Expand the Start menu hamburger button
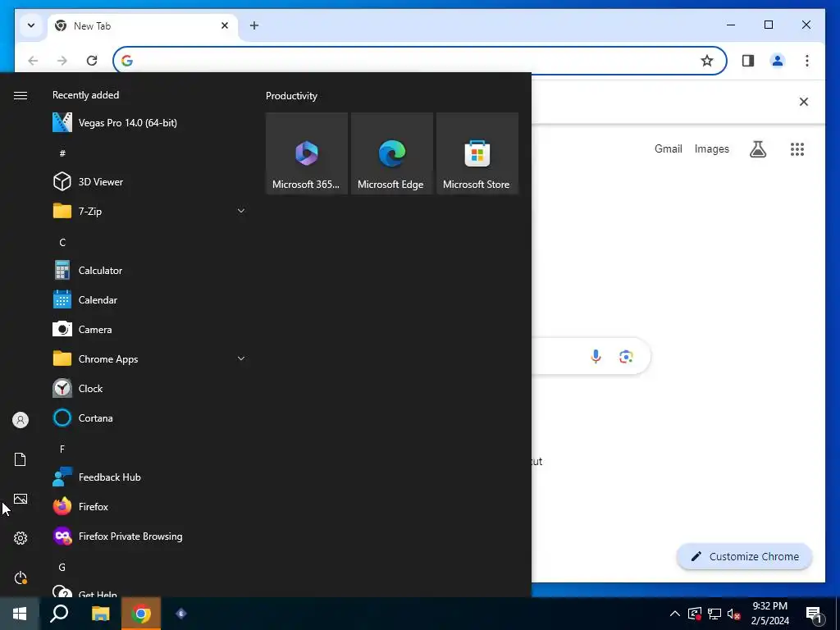The width and height of the screenshot is (840, 630). click(x=21, y=95)
